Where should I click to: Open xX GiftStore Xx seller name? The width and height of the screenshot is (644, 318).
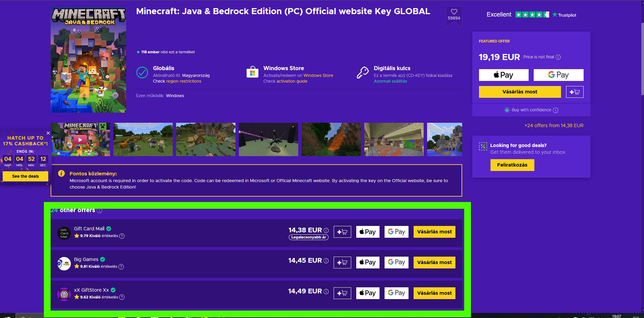(x=91, y=290)
